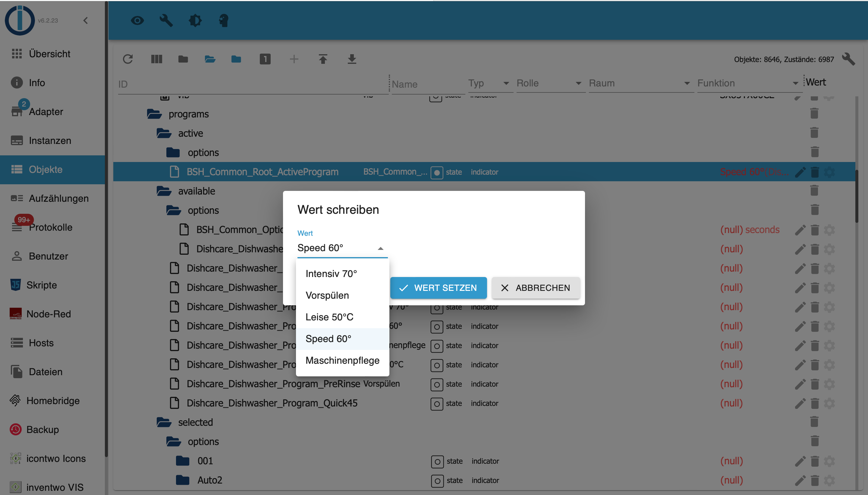The width and height of the screenshot is (868, 495).
Task: Open objects table wrench settings
Action: (848, 59)
